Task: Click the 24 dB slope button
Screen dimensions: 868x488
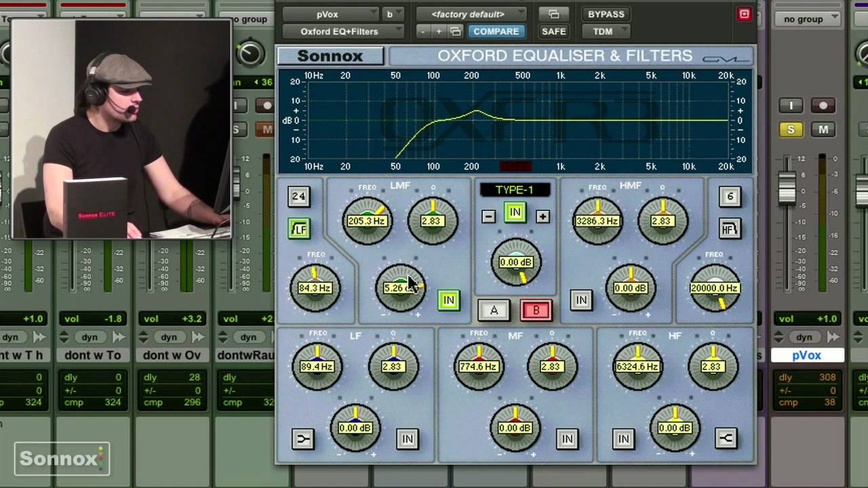Action: click(299, 197)
